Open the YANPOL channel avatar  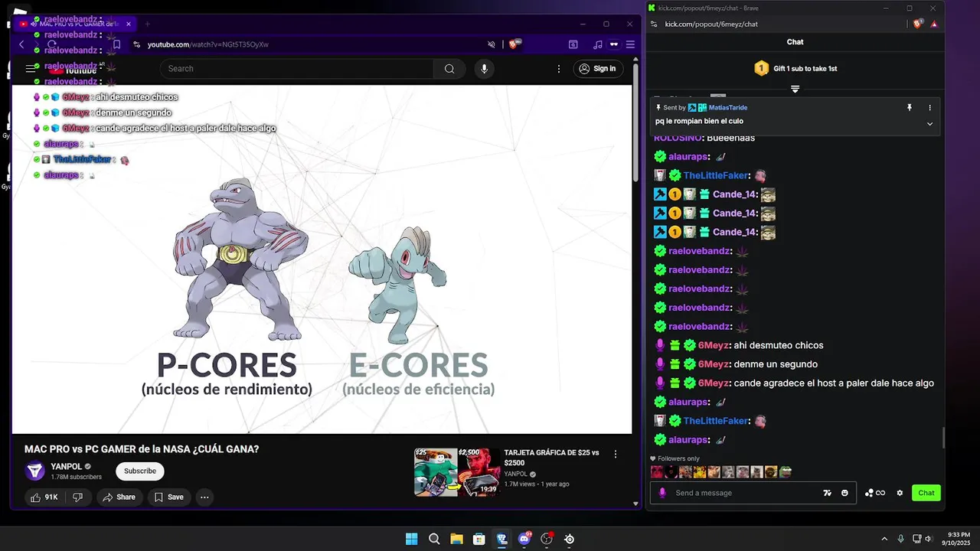tap(35, 471)
